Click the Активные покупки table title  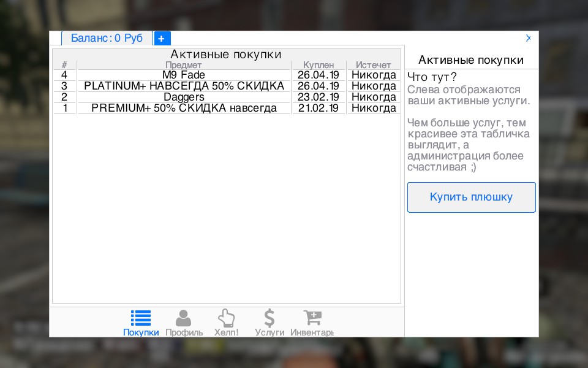point(226,55)
